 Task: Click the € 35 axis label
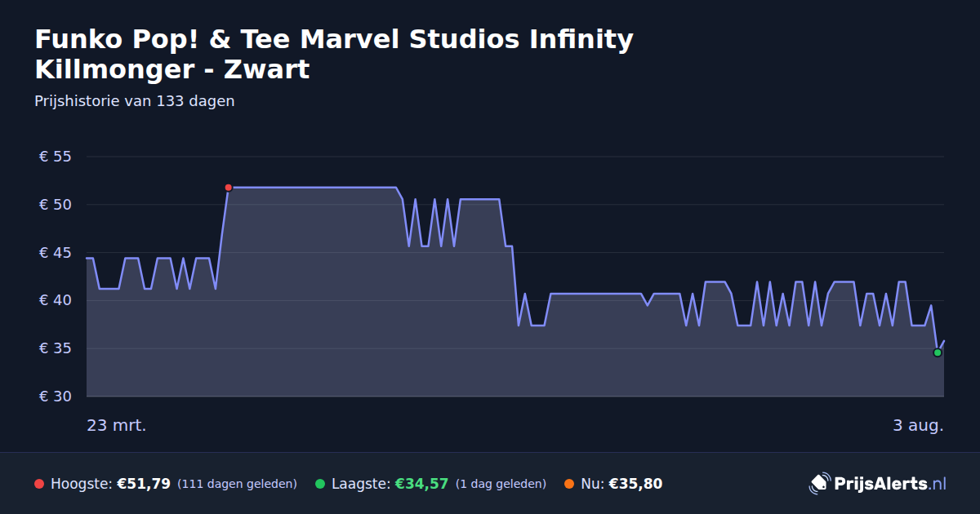56,348
